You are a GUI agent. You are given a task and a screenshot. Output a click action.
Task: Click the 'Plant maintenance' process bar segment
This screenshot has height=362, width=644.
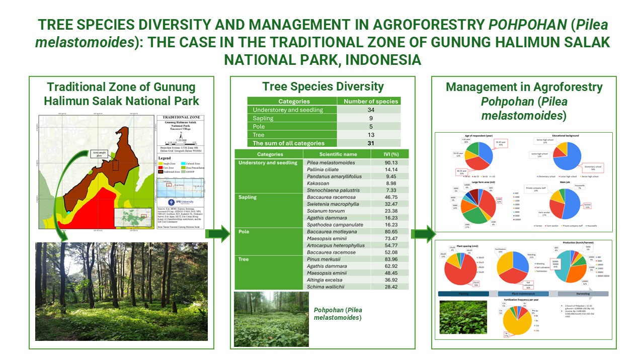coord(523,294)
